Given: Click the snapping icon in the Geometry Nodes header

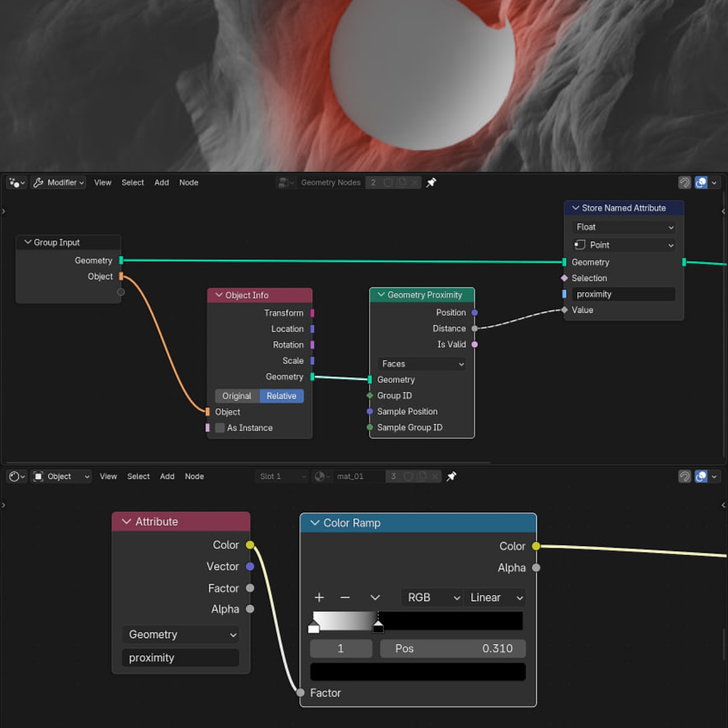Looking at the screenshot, I should click(x=685, y=183).
